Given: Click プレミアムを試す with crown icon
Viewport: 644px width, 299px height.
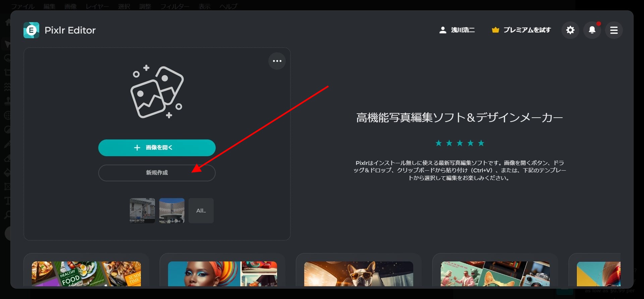Looking at the screenshot, I should click(x=521, y=30).
